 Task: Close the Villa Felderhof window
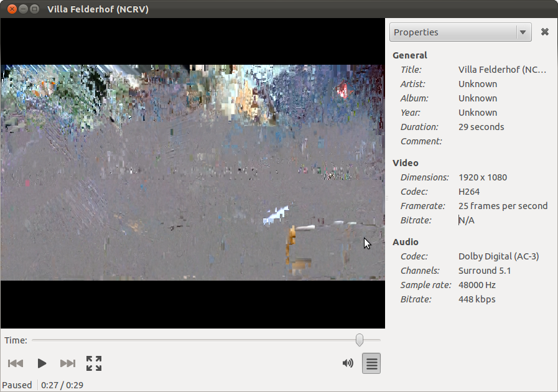11,9
